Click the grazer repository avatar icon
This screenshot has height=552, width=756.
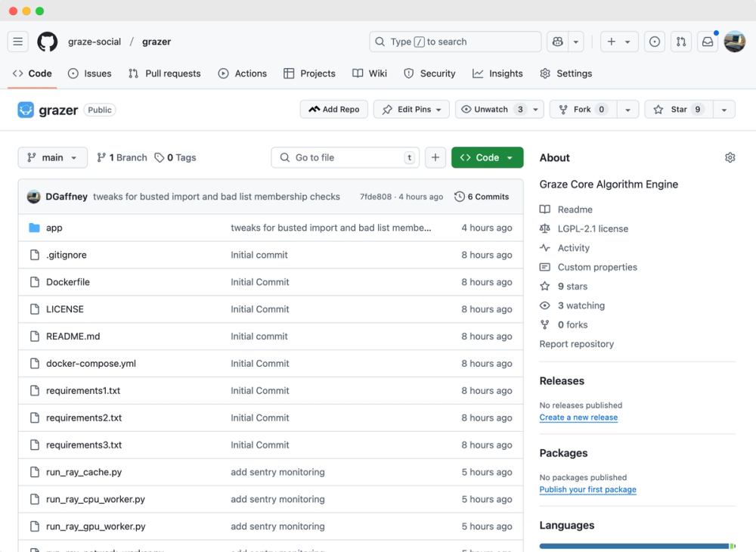point(26,110)
